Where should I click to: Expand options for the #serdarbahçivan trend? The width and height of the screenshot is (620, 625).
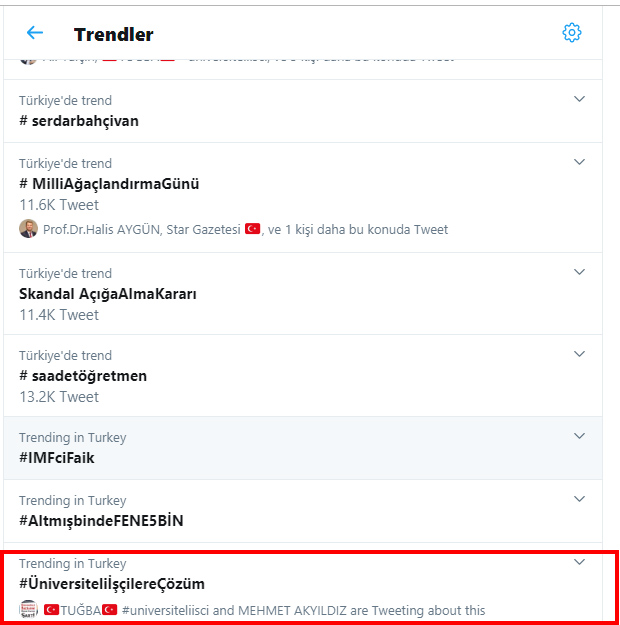pos(579,99)
